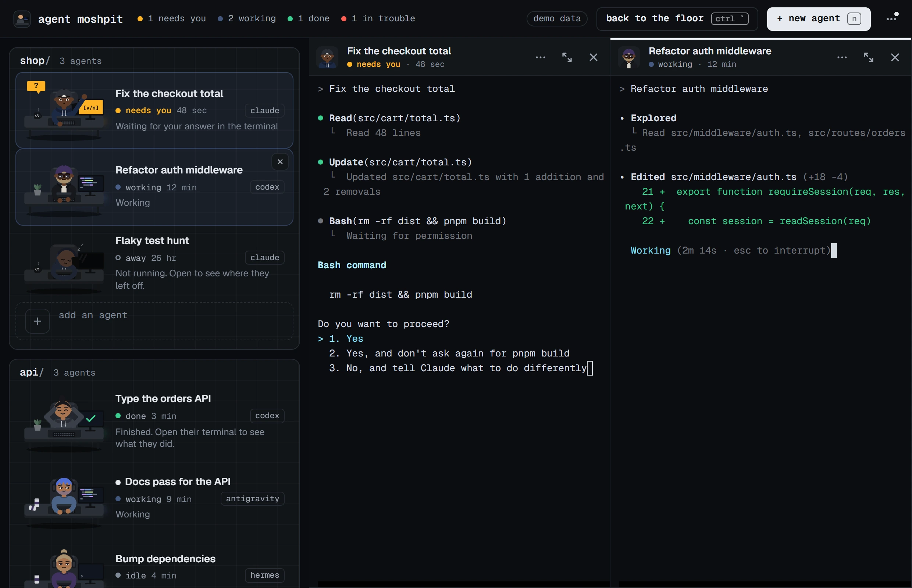
Task: Click the antigravity tag on Docs pass for the API
Action: point(253,499)
